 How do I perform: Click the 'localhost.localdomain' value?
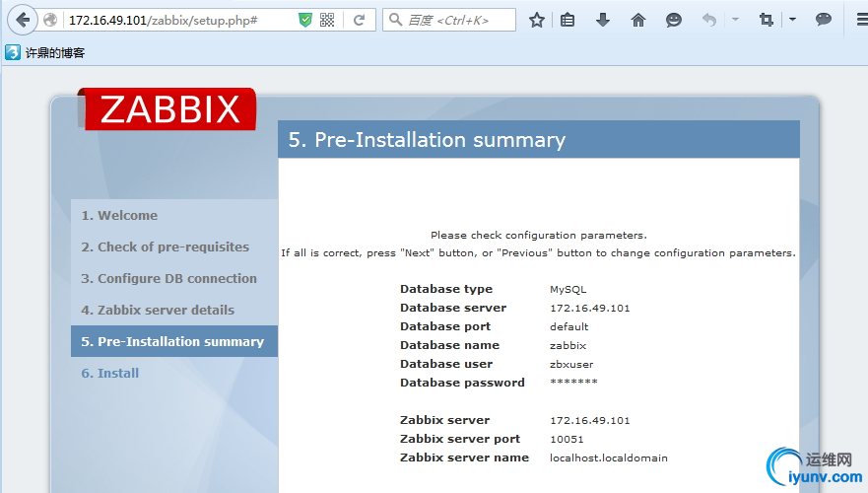[608, 458]
